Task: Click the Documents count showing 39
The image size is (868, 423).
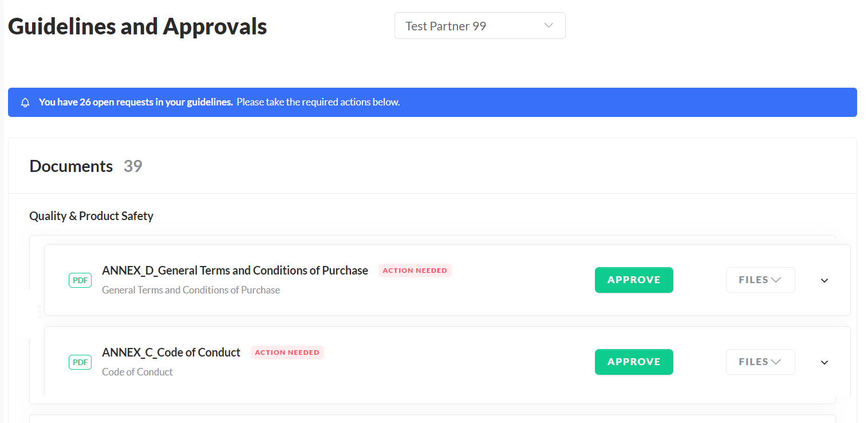Action: [133, 166]
